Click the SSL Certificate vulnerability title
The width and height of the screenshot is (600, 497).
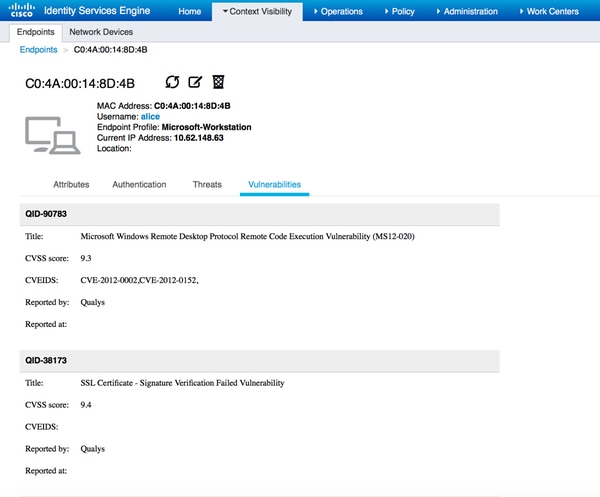[182, 383]
